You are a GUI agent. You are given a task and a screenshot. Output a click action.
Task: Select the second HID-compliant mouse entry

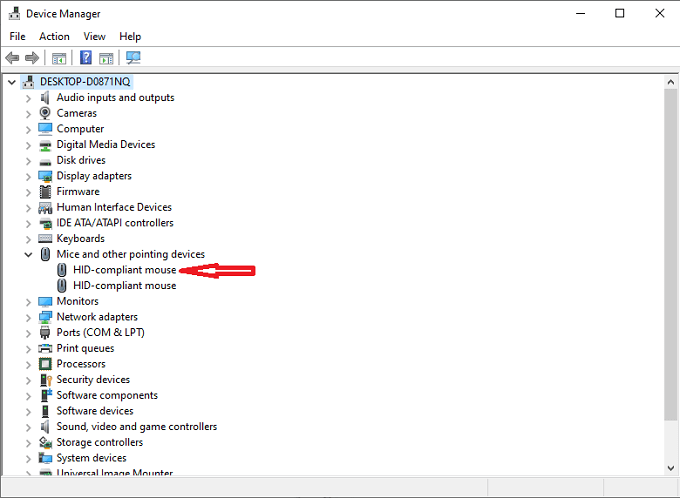[124, 285]
